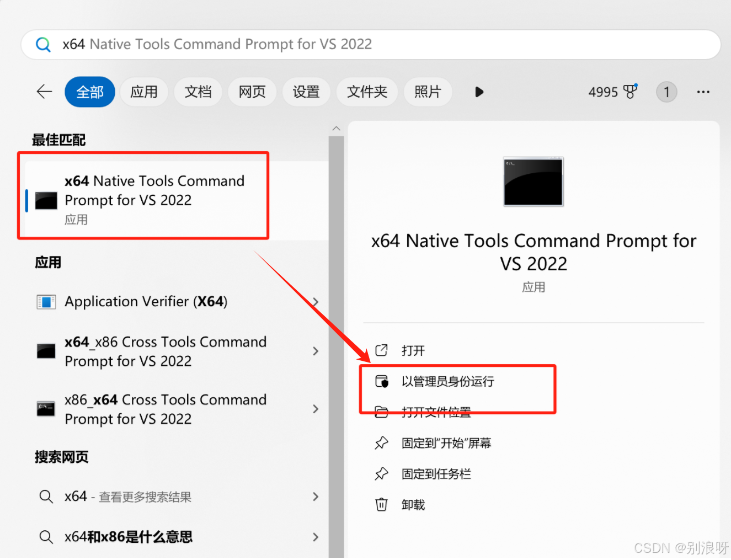Switch to the 应用 filter tab
The height and width of the screenshot is (560, 731).
pos(144,92)
